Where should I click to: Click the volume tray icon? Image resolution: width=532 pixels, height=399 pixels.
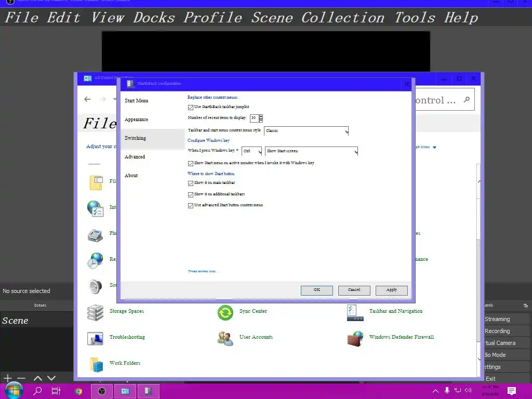click(x=468, y=391)
